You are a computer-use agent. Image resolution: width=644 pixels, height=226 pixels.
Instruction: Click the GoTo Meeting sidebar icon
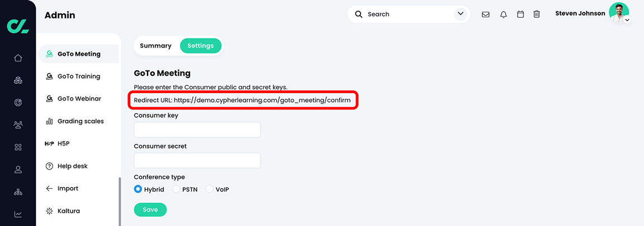point(49,54)
